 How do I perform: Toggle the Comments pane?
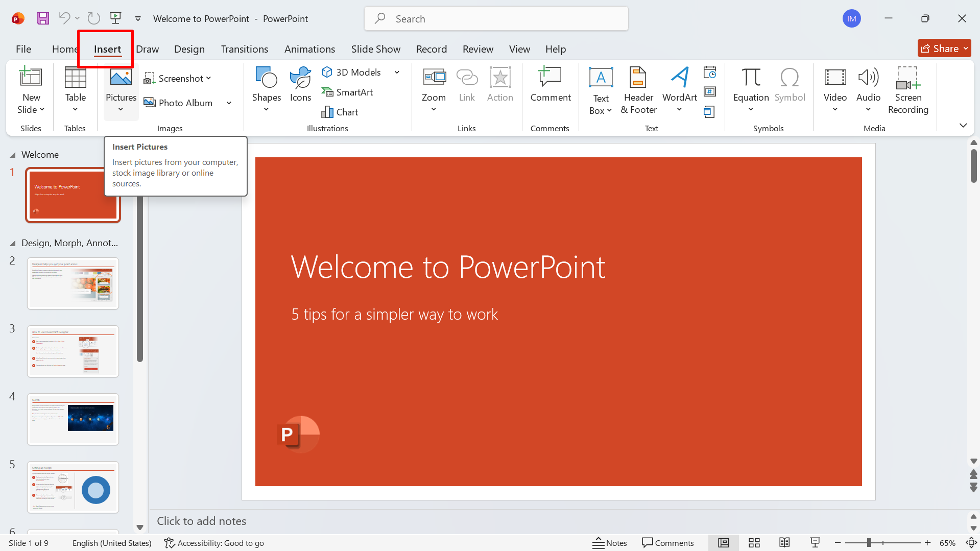click(668, 543)
